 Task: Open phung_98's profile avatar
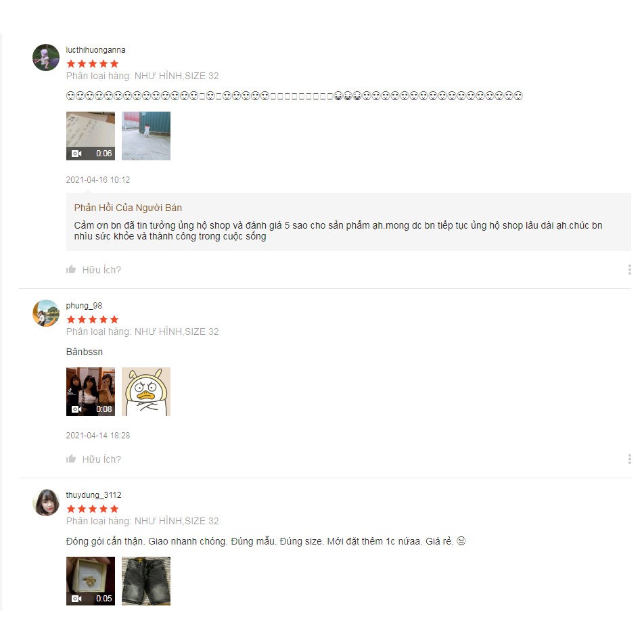coord(46,313)
